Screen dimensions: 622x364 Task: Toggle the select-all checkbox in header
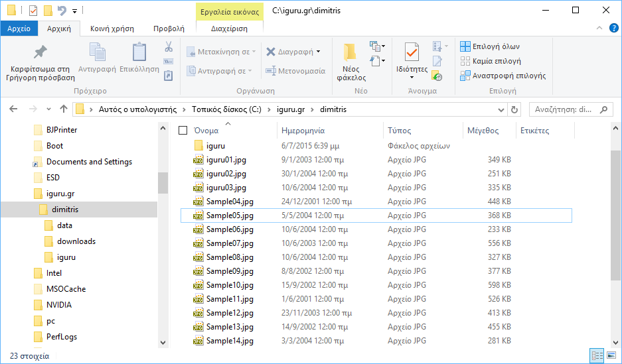(183, 131)
